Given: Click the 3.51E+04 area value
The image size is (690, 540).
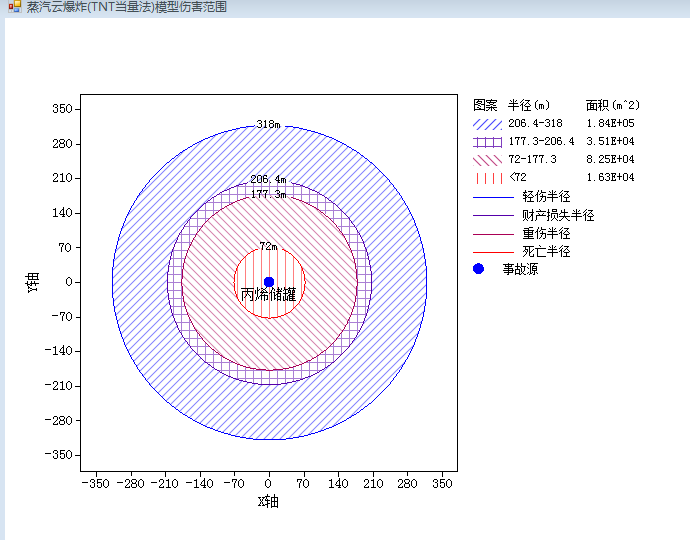Looking at the screenshot, I should click(610, 141).
